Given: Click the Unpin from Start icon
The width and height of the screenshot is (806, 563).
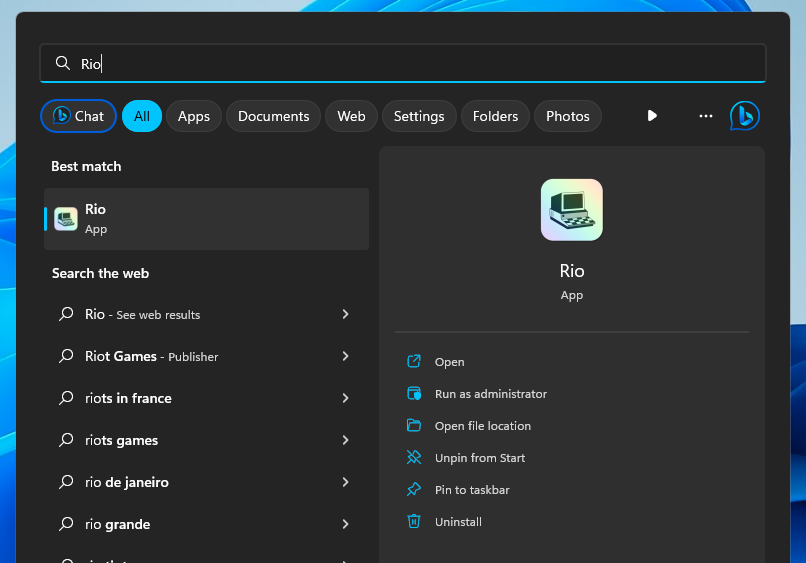Looking at the screenshot, I should 414,457.
